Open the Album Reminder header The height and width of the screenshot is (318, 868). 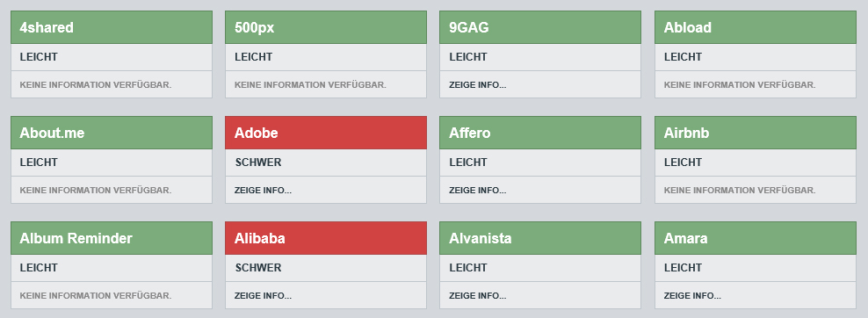pos(112,238)
